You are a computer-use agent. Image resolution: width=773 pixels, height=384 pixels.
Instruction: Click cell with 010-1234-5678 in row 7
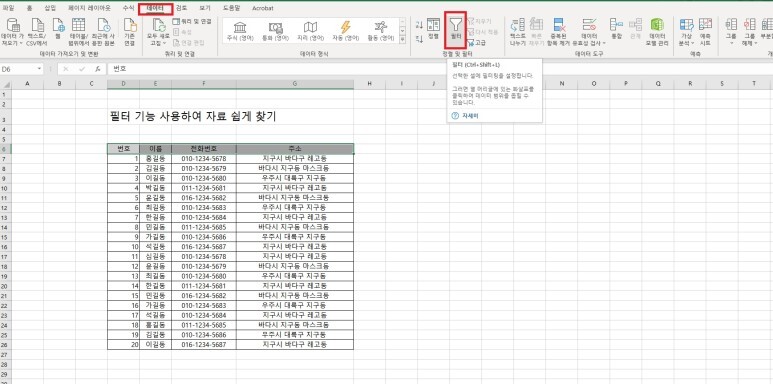click(204, 158)
